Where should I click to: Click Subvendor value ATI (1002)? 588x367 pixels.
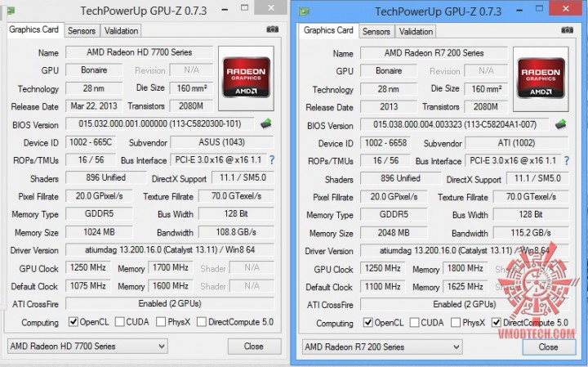(517, 143)
